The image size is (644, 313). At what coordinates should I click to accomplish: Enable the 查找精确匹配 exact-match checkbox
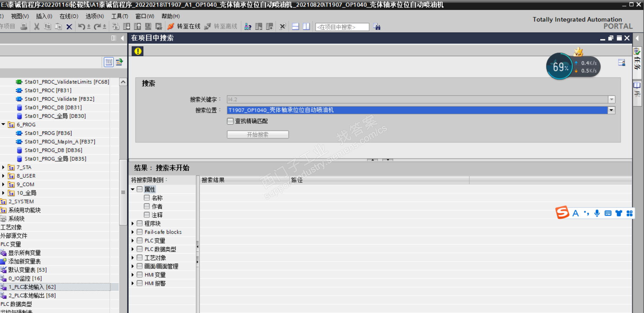coord(230,121)
